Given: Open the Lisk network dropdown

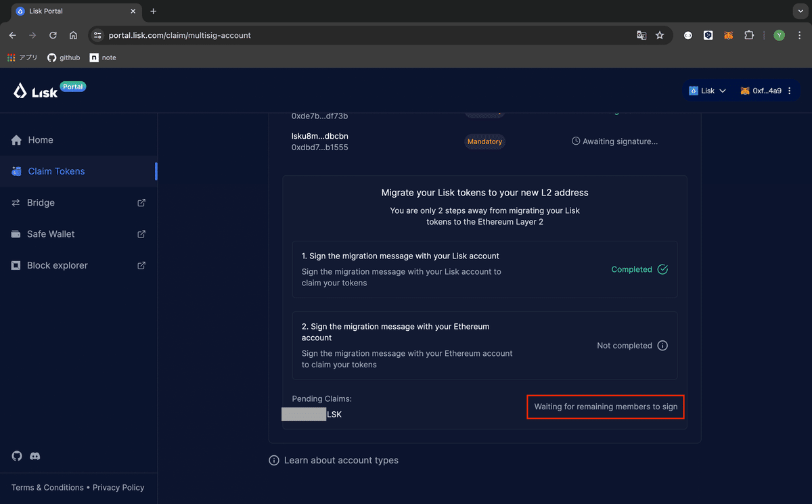Looking at the screenshot, I should 708,91.
